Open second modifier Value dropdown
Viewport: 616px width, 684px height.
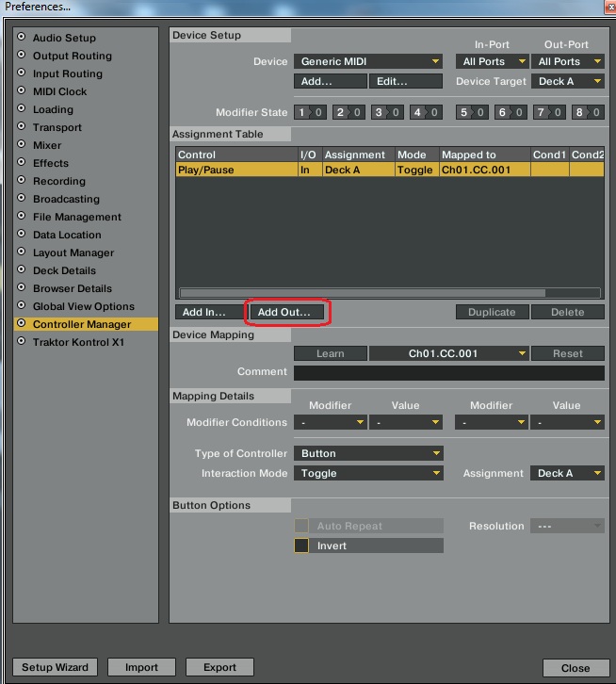click(568, 422)
